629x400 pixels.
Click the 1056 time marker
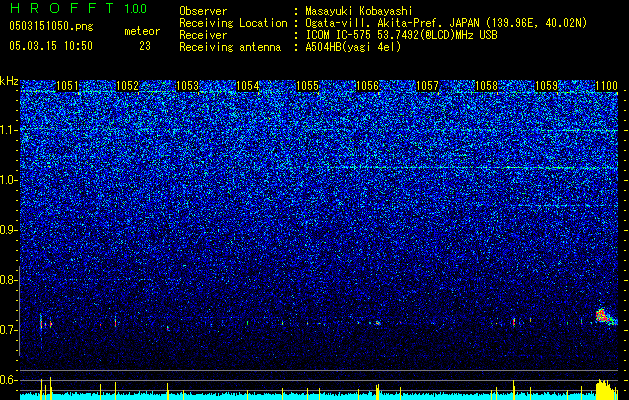(x=367, y=86)
